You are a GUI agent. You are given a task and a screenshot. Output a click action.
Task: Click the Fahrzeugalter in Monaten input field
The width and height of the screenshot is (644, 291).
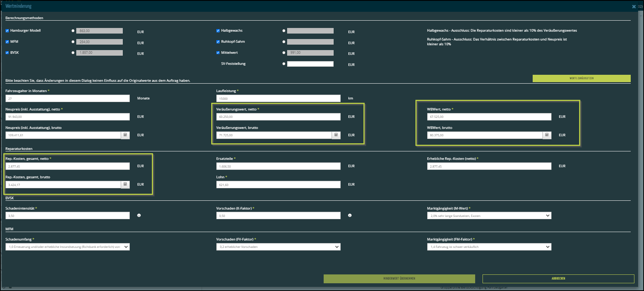tap(67, 99)
